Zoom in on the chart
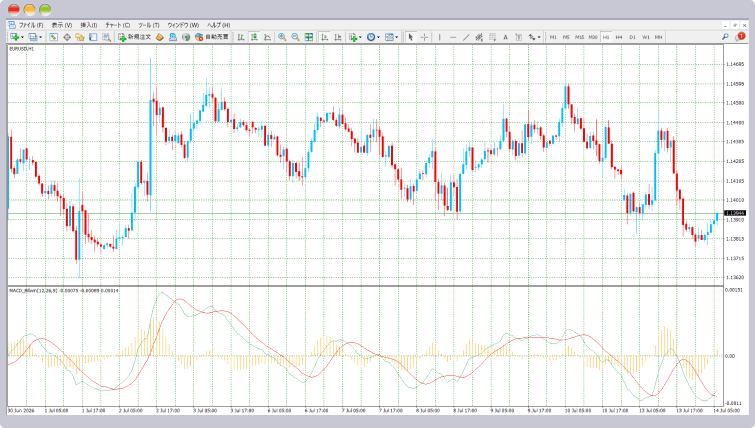755x428 pixels. (282, 37)
